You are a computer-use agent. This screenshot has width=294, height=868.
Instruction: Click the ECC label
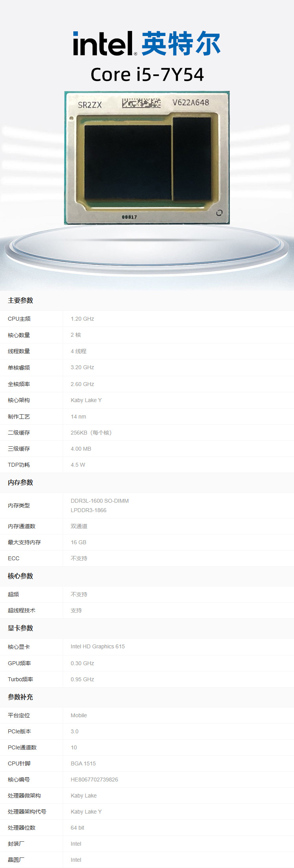[13, 558]
